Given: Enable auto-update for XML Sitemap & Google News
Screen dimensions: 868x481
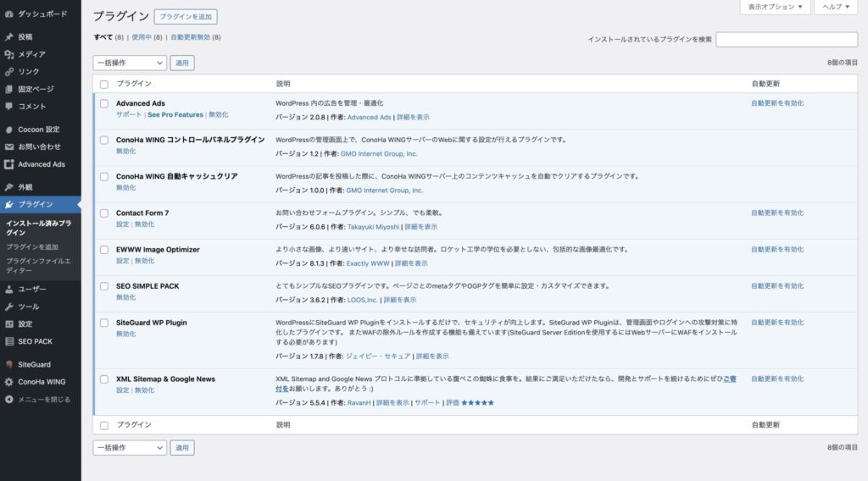Looking at the screenshot, I should pyautogui.click(x=777, y=379).
